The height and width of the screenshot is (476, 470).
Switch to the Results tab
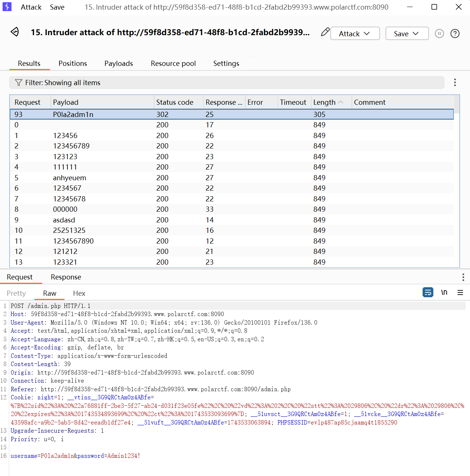[29, 63]
